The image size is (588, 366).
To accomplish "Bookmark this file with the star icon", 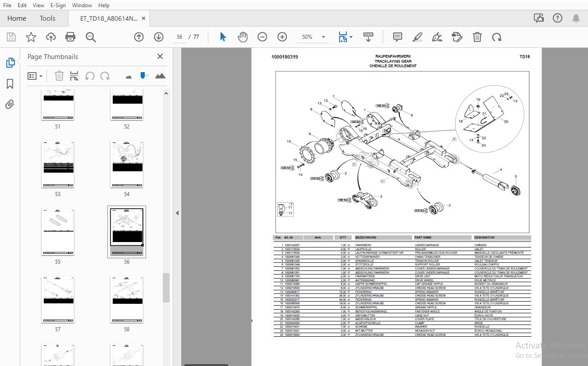I will coord(31,37).
